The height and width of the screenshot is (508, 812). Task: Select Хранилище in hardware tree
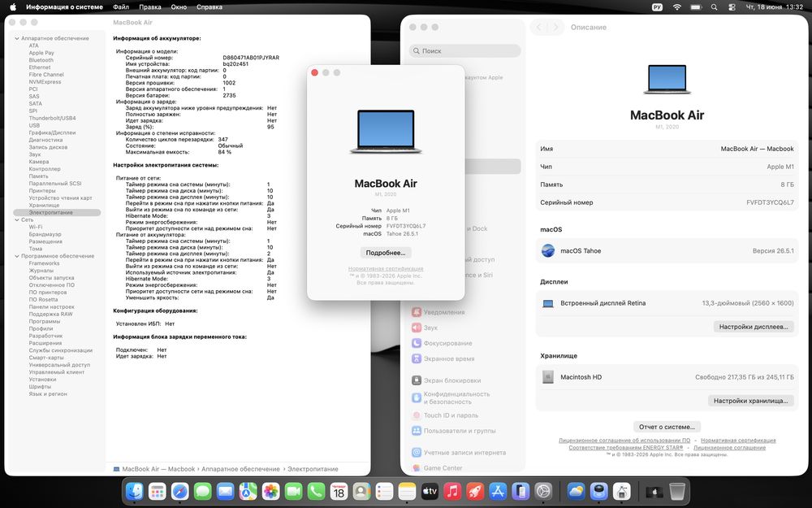[44, 206]
